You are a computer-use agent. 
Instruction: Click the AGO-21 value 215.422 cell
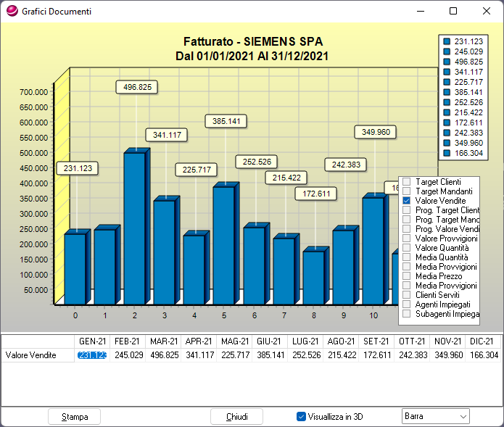click(x=342, y=355)
